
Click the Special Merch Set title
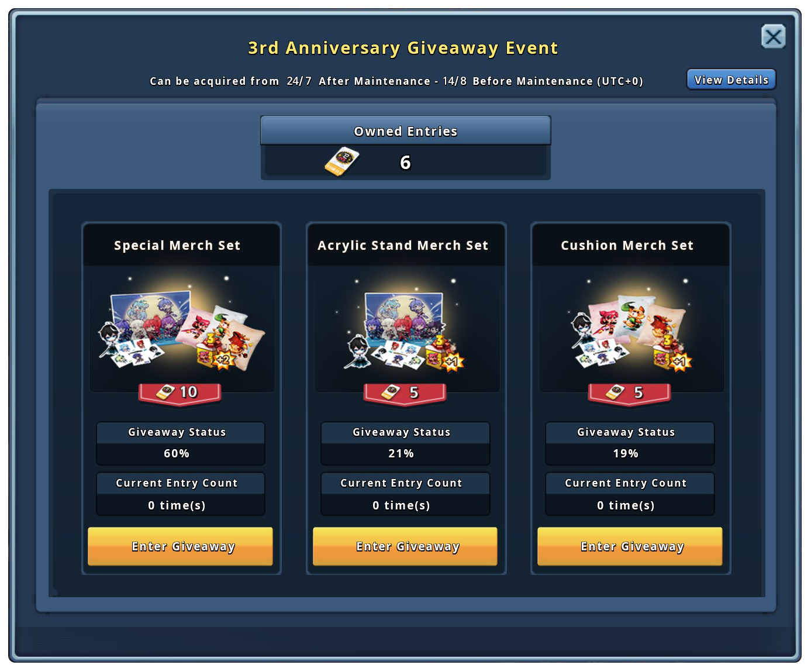[177, 246]
